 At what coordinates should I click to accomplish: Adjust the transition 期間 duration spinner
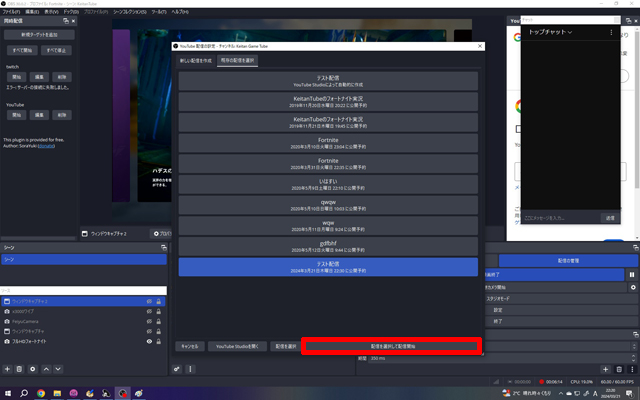[x=633, y=358]
